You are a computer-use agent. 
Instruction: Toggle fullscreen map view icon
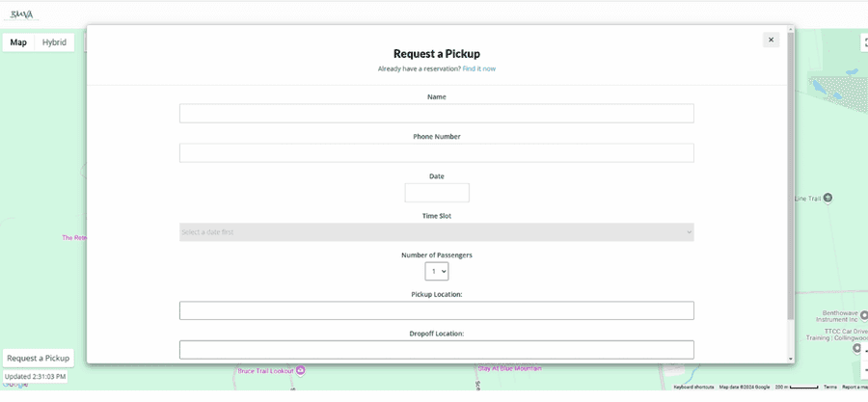[864, 42]
